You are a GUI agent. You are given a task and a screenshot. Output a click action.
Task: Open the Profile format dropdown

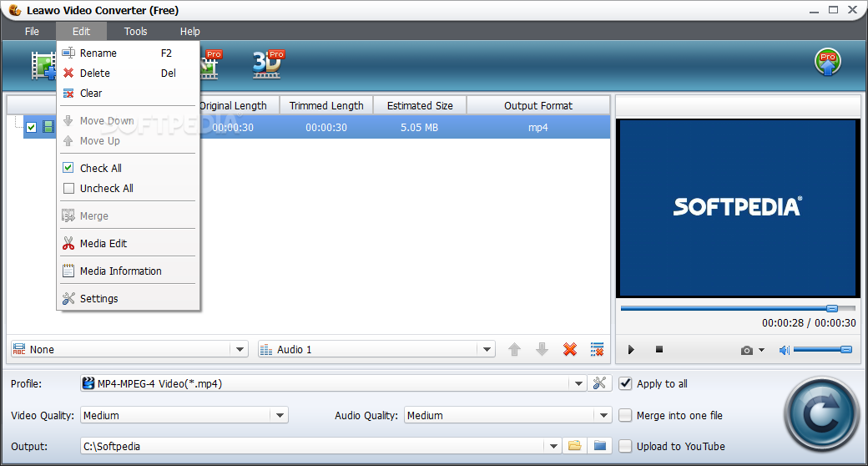[578, 383]
